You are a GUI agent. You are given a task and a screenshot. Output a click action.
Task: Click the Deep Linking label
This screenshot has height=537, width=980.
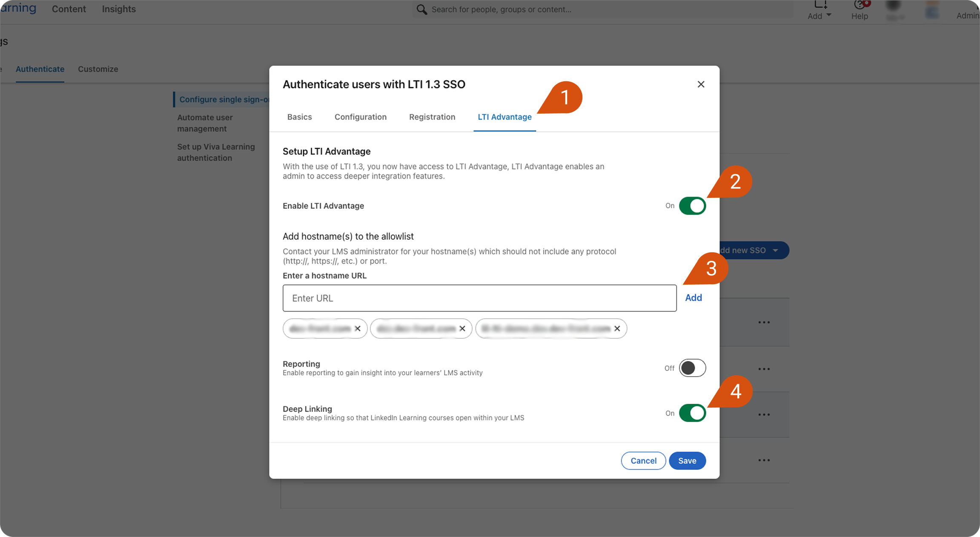(x=307, y=409)
